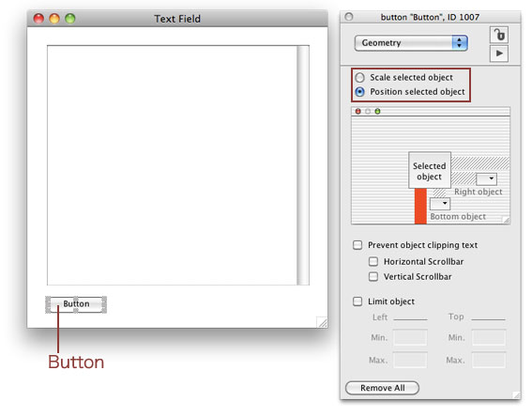532x417 pixels.
Task: Open the Right object dropdown
Action: pyautogui.click(x=487, y=178)
